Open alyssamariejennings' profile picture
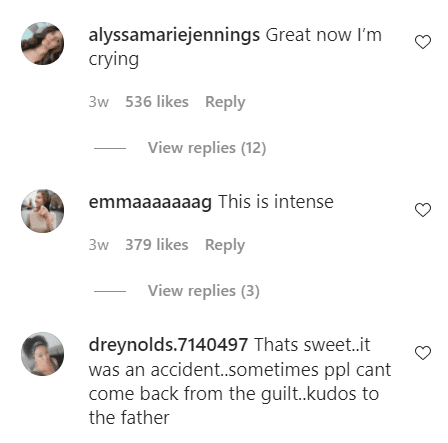Screen dimensions: 448x443 [x=42, y=43]
